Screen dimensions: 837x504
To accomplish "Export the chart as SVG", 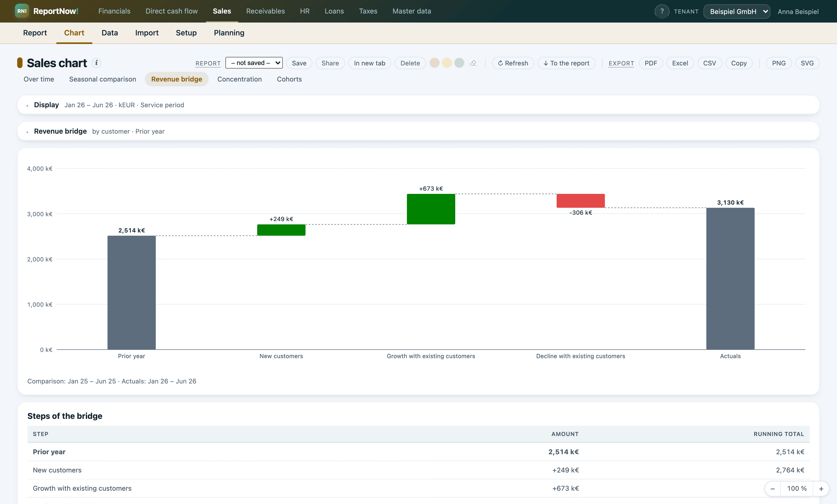I will coord(807,63).
